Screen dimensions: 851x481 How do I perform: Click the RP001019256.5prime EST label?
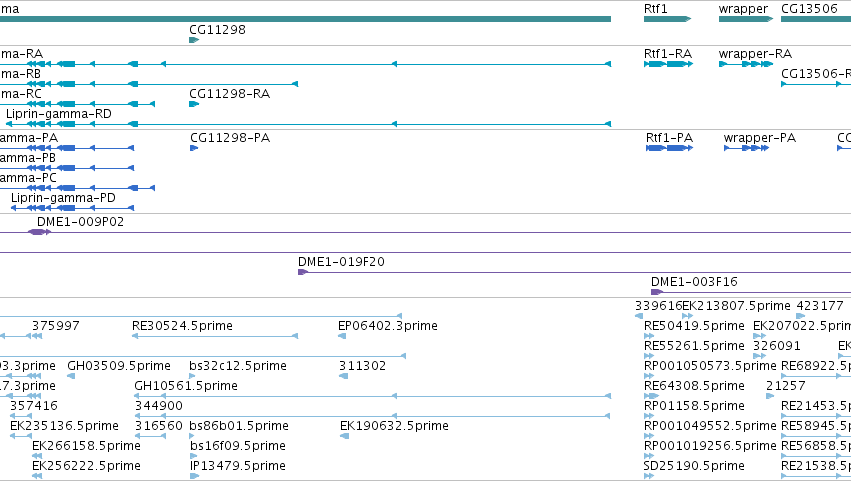710,446
